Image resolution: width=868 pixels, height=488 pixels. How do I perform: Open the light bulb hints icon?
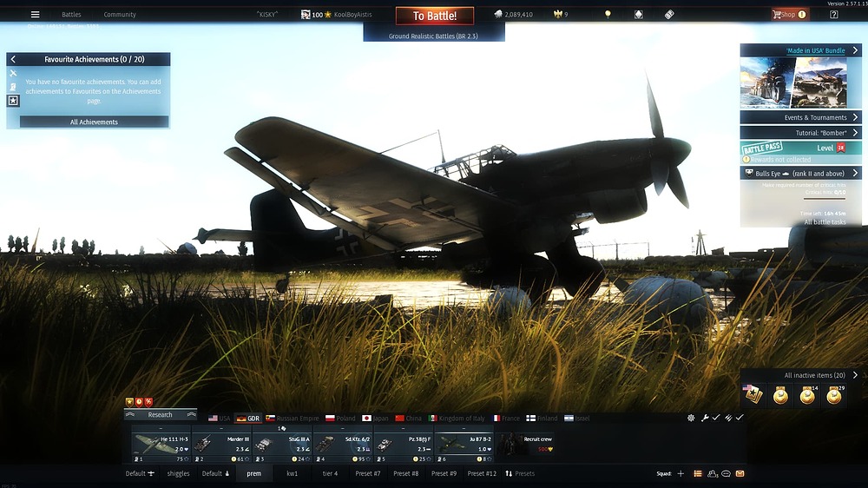click(608, 15)
